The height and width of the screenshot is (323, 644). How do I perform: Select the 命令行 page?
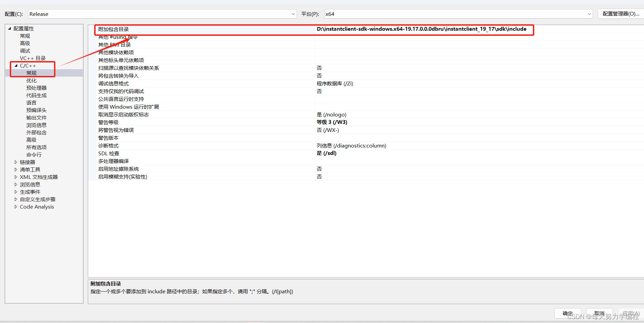tap(34, 155)
